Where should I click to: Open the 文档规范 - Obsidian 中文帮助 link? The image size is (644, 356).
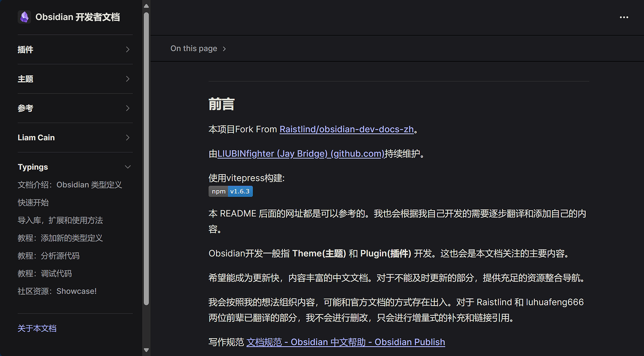tap(345, 342)
